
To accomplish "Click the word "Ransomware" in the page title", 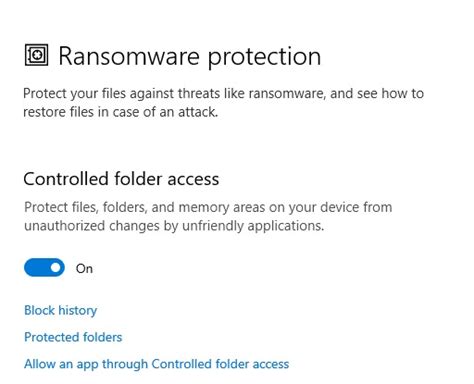I will (129, 56).
